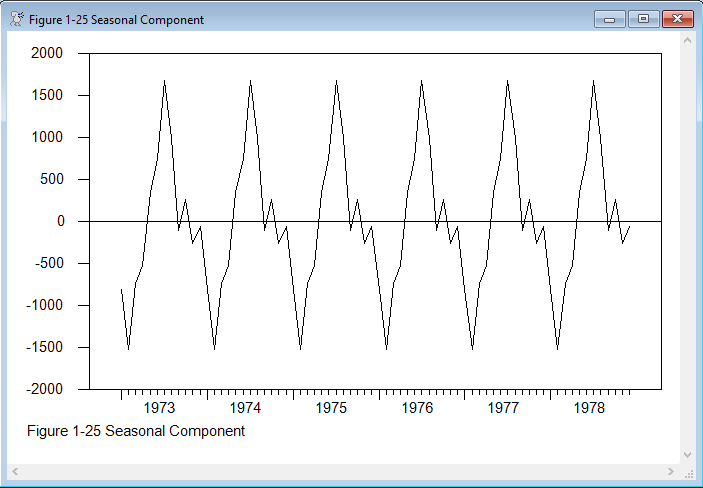The image size is (703, 488).
Task: Click the vertical scrollbar up arrow
Action: coord(687,40)
